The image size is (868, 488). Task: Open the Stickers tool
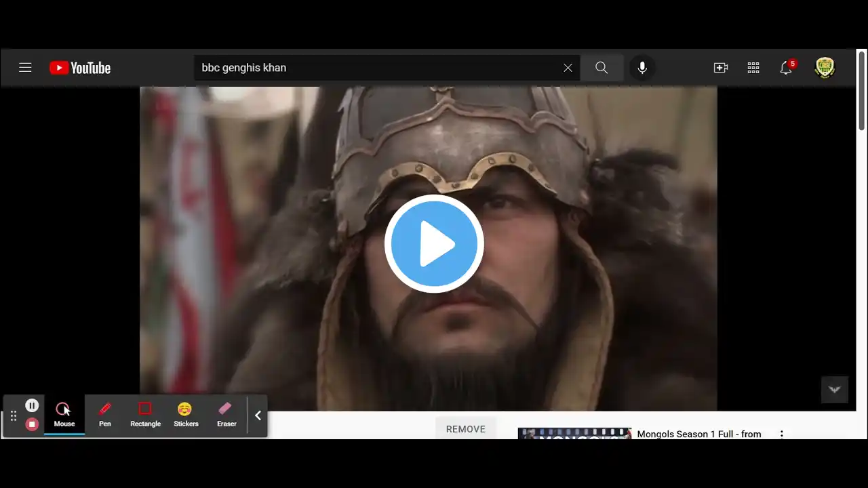[186, 415]
